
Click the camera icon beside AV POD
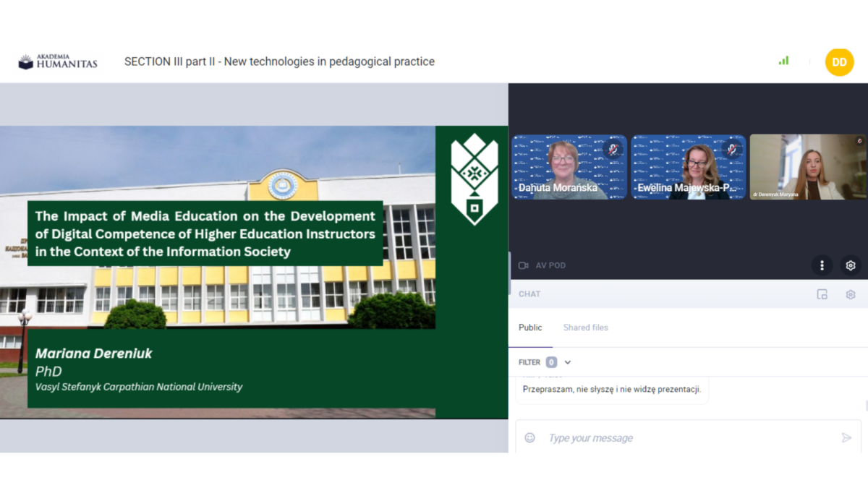(524, 265)
